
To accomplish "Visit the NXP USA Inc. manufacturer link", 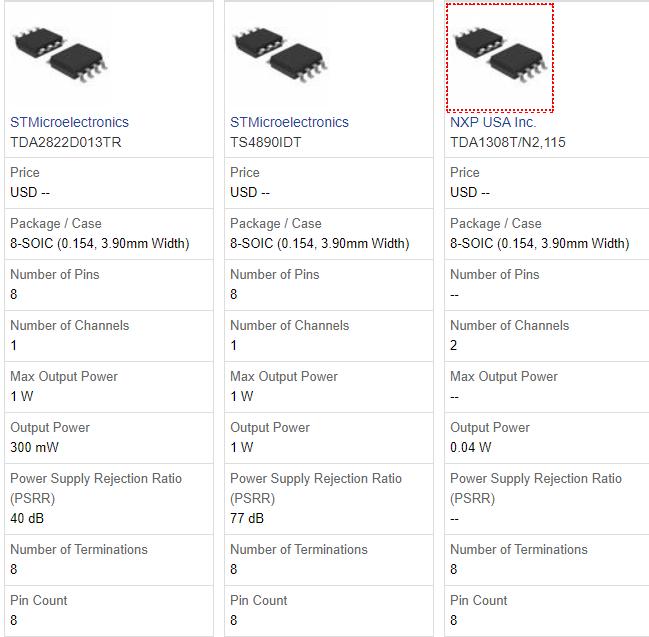I will 493,122.
